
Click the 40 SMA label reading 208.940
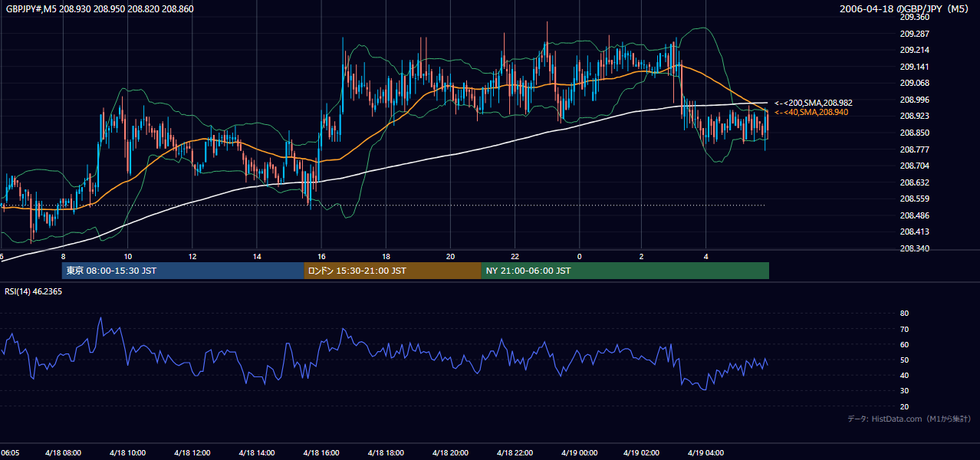[811, 112]
